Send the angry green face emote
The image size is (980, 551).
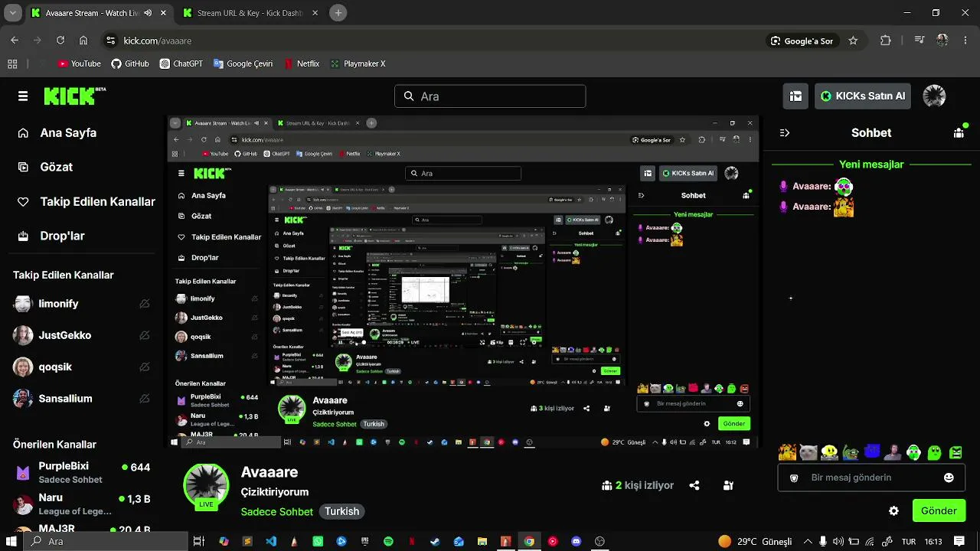[955, 452]
